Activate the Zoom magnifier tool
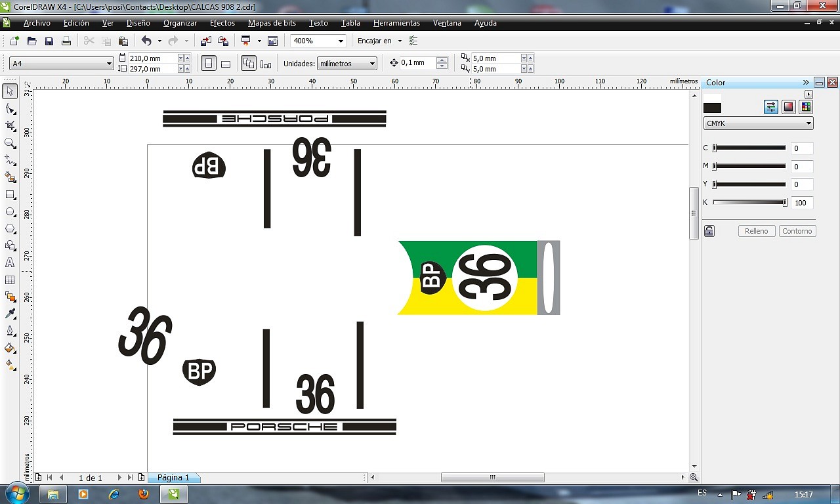840x504 pixels. point(10,142)
